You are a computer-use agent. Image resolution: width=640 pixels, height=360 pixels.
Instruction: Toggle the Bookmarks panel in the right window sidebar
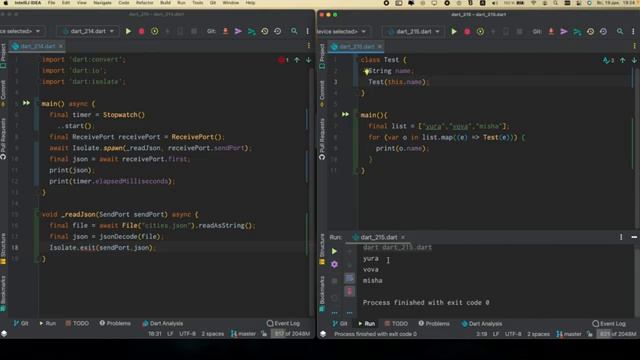(322, 293)
